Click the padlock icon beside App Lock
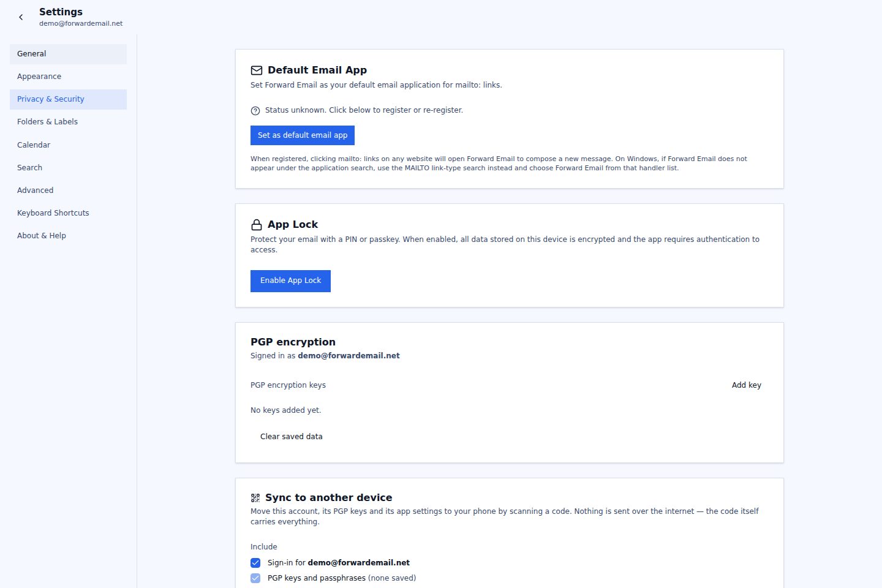 [x=257, y=225]
